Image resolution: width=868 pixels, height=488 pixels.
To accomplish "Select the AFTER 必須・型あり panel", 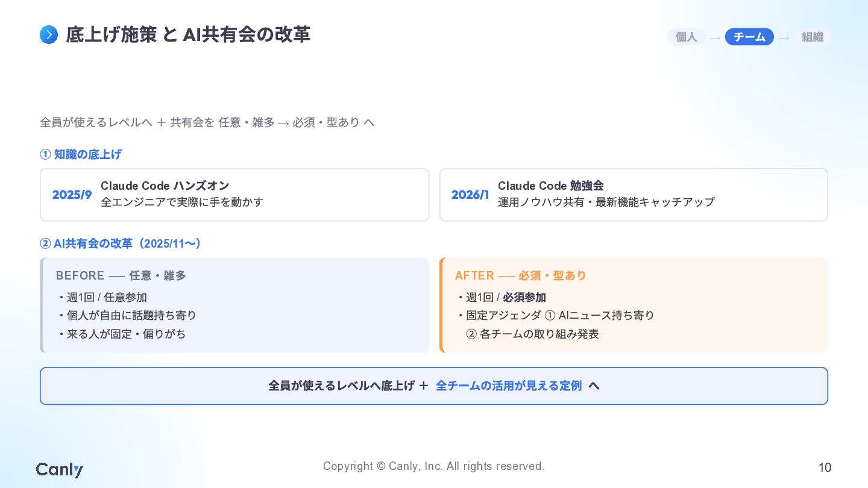I will [x=634, y=305].
